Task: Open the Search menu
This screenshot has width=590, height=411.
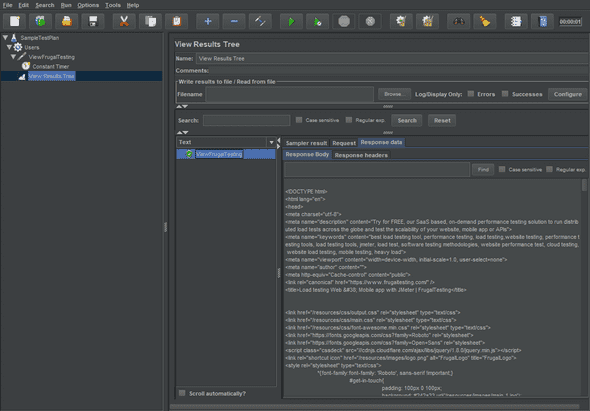Action: point(45,5)
